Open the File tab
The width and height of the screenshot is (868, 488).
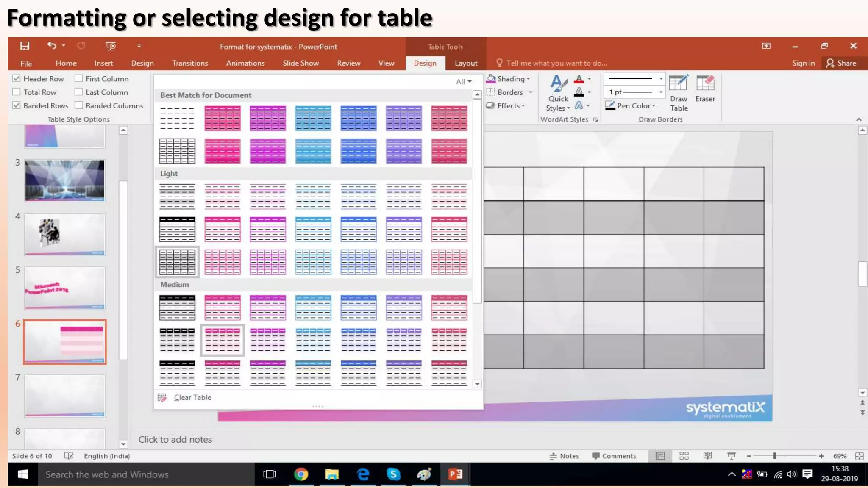coord(26,63)
